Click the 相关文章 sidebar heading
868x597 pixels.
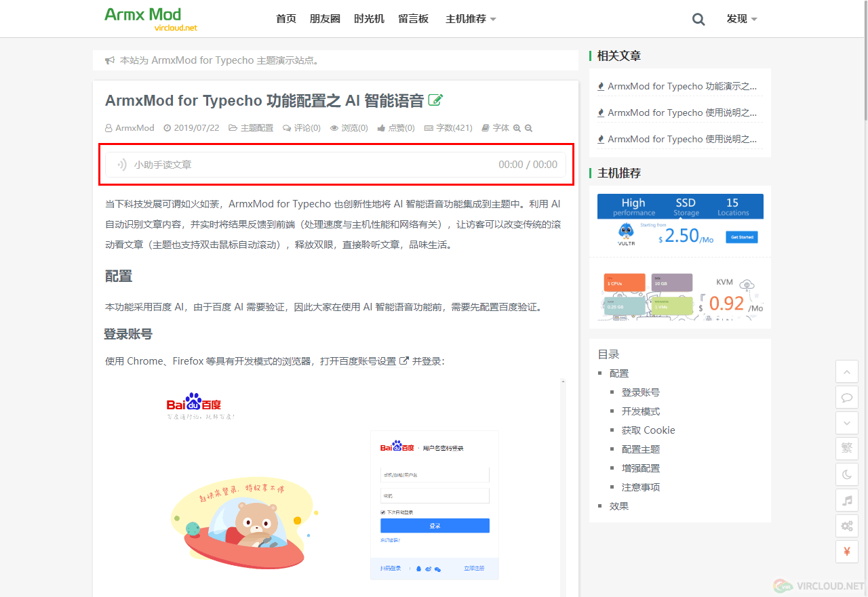pos(619,56)
